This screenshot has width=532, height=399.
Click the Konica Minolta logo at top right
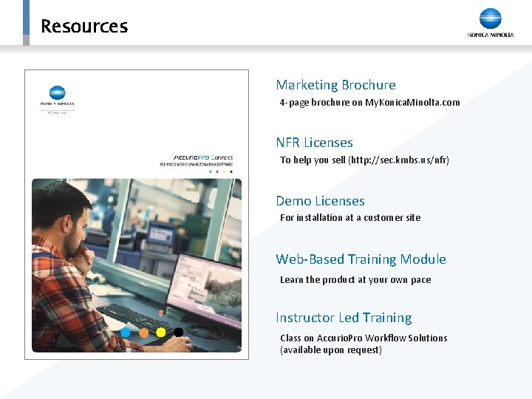(x=491, y=23)
